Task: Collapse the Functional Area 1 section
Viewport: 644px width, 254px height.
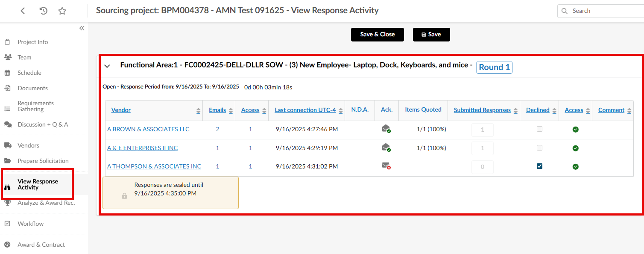Action: (x=107, y=66)
